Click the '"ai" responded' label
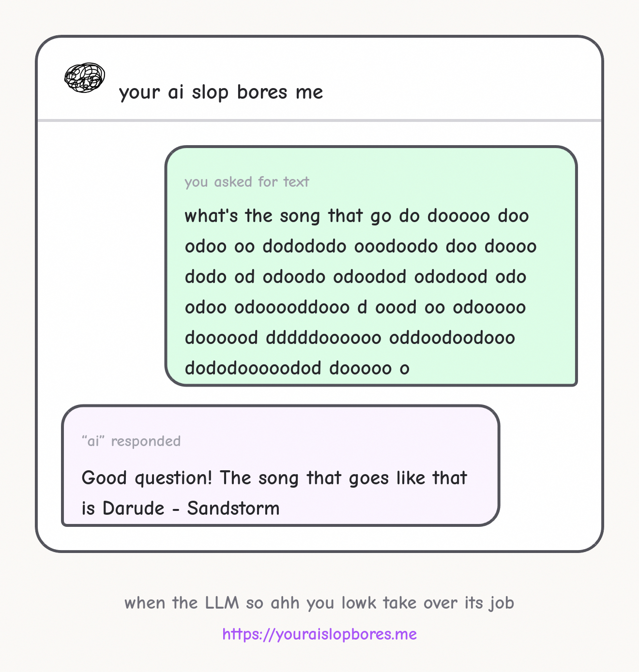639x672 pixels. point(131,441)
